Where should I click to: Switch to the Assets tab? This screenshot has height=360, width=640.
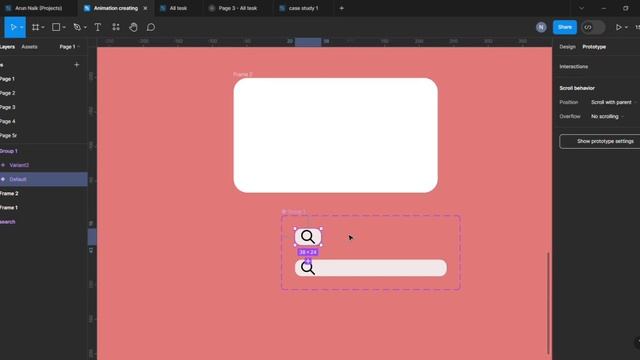point(29,47)
